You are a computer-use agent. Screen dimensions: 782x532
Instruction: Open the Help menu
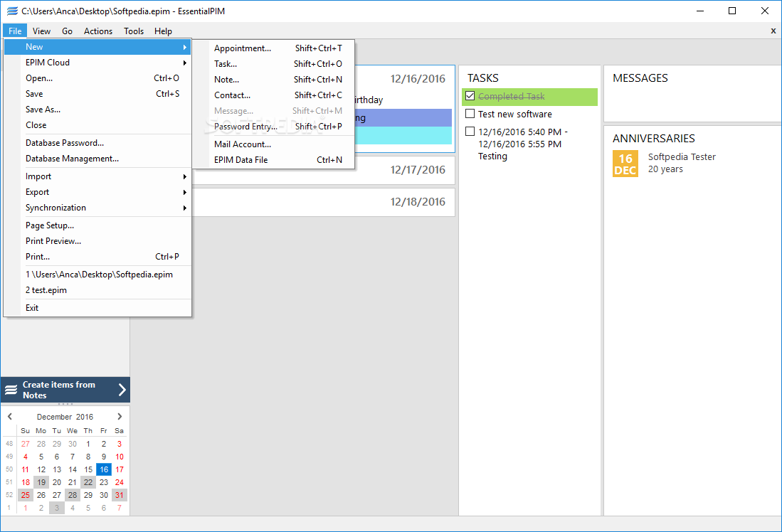163,31
